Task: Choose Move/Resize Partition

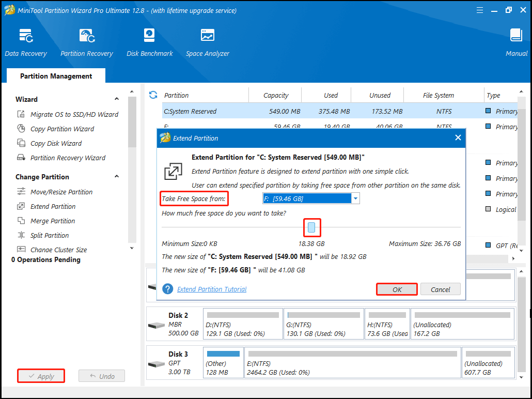Action: (x=55, y=192)
